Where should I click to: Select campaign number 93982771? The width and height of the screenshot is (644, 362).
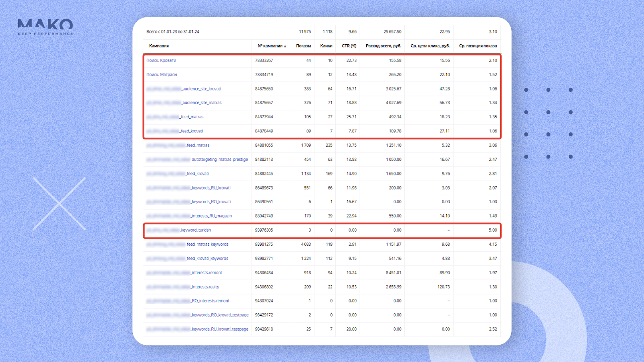click(x=264, y=259)
